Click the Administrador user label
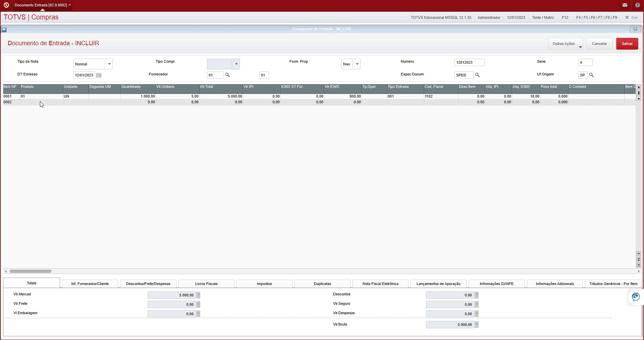 pos(489,17)
